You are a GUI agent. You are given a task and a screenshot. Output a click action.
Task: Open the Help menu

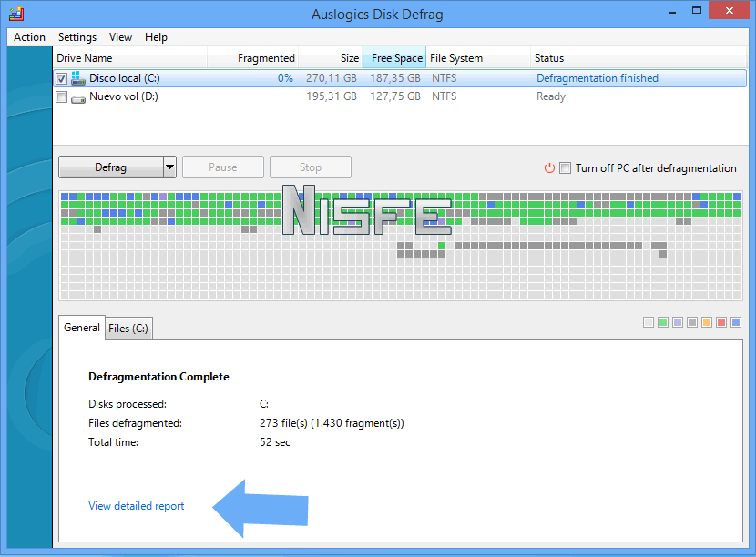point(156,37)
